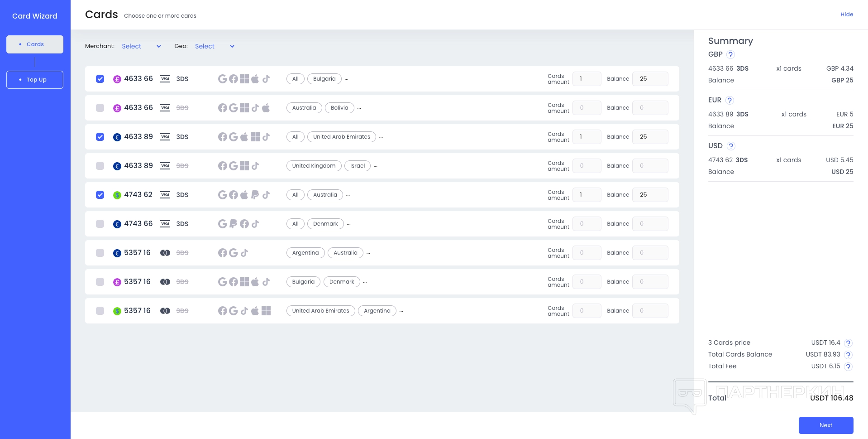Uncheck the 4743 62 card checkbox
868x439 pixels.
[100, 195]
